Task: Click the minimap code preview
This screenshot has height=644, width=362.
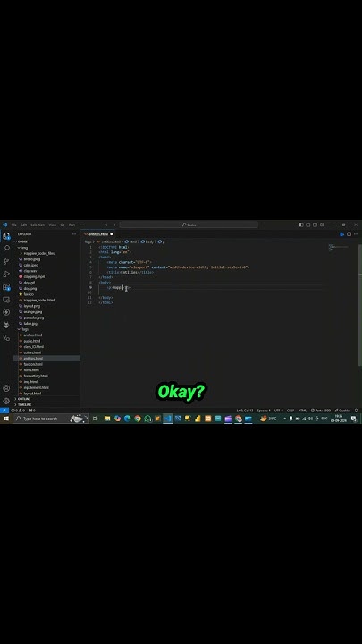Action: click(x=339, y=248)
